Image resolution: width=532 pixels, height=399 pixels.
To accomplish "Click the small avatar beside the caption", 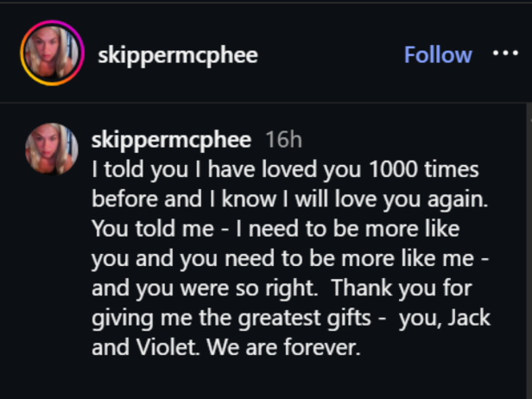I will pos(52,149).
